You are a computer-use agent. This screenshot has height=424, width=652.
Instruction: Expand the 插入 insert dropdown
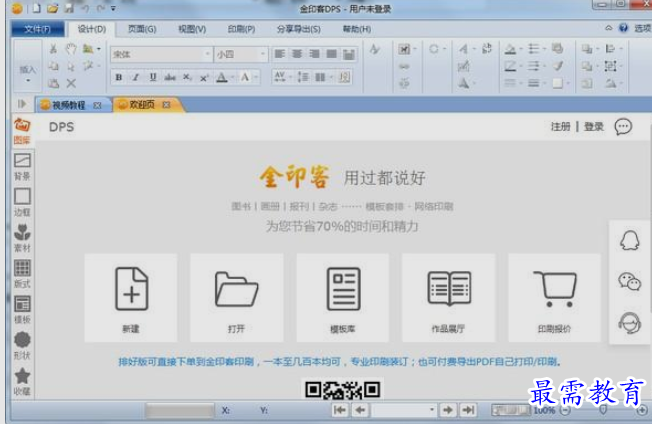click(28, 80)
